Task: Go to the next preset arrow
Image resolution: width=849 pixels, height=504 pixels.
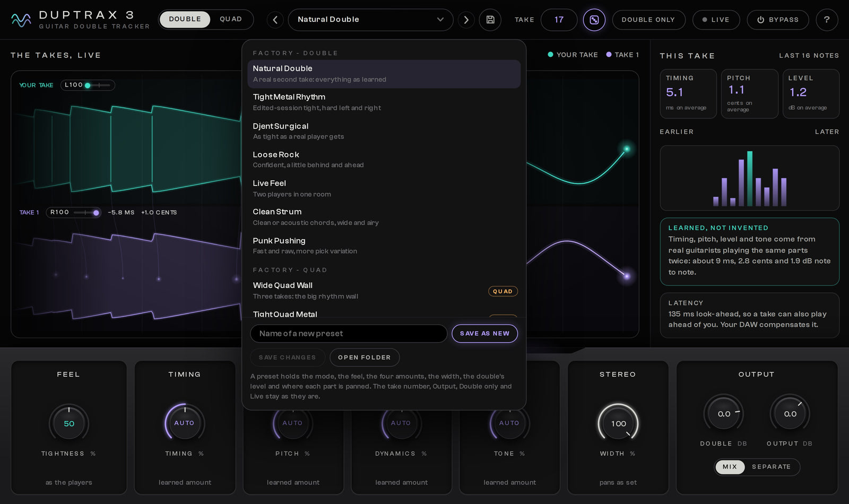Action: coord(466,20)
